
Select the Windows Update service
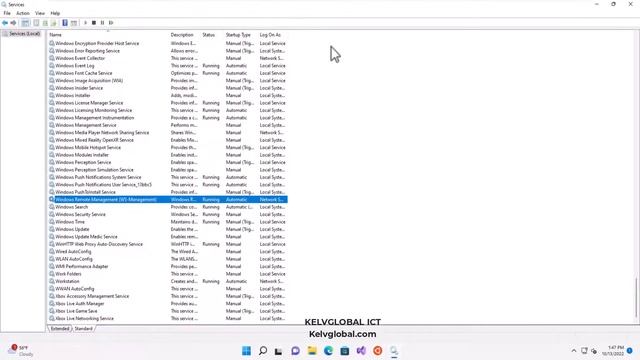[168, 229]
